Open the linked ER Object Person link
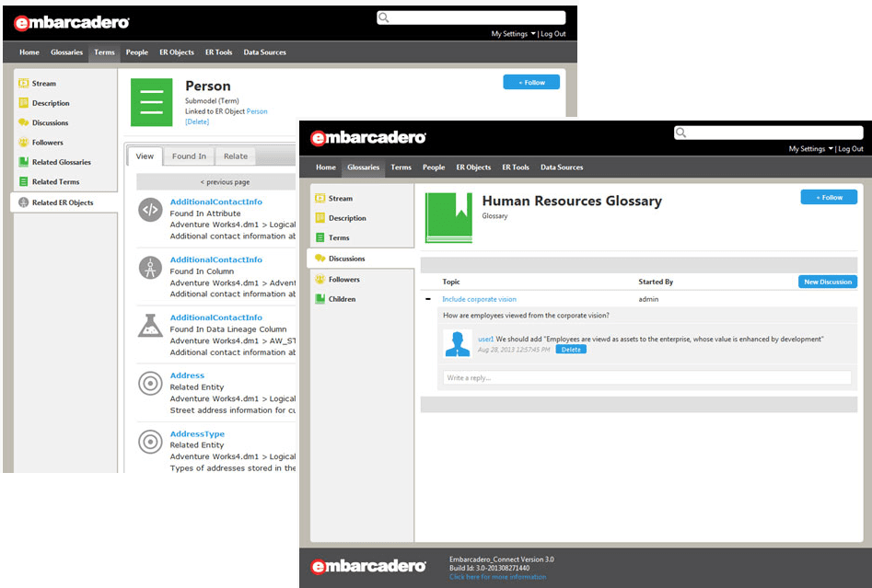Image resolution: width=872 pixels, height=588 pixels. click(257, 111)
